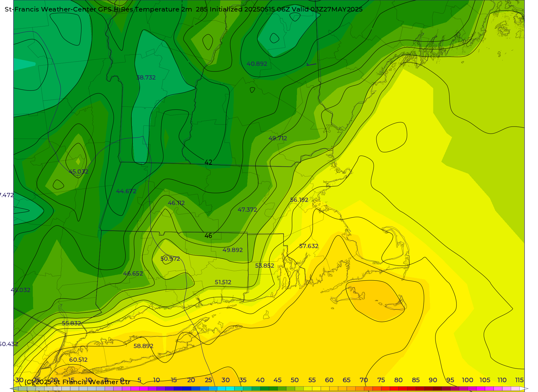538x392 pixels.
Task: Click the 100 label on color scale
Action: pyautogui.click(x=468, y=380)
